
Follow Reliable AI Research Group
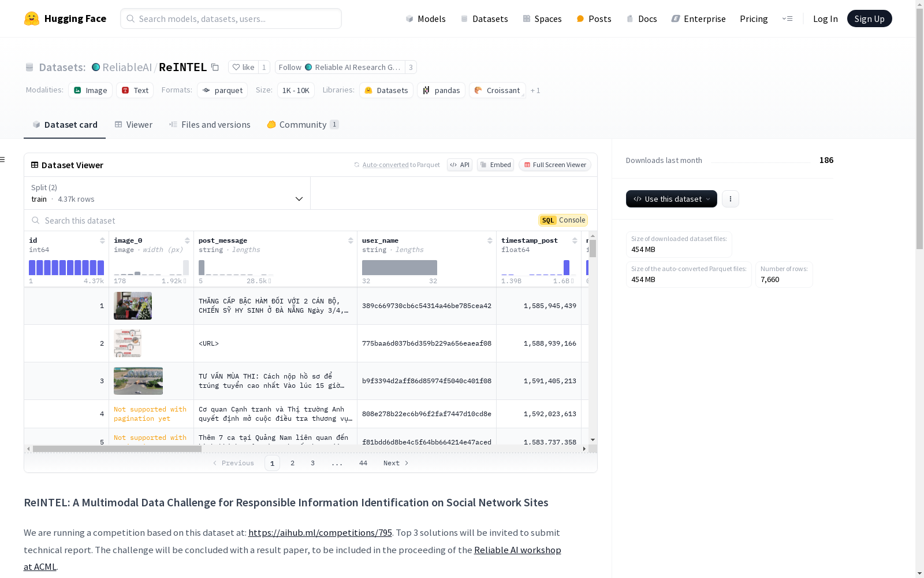tap(340, 67)
